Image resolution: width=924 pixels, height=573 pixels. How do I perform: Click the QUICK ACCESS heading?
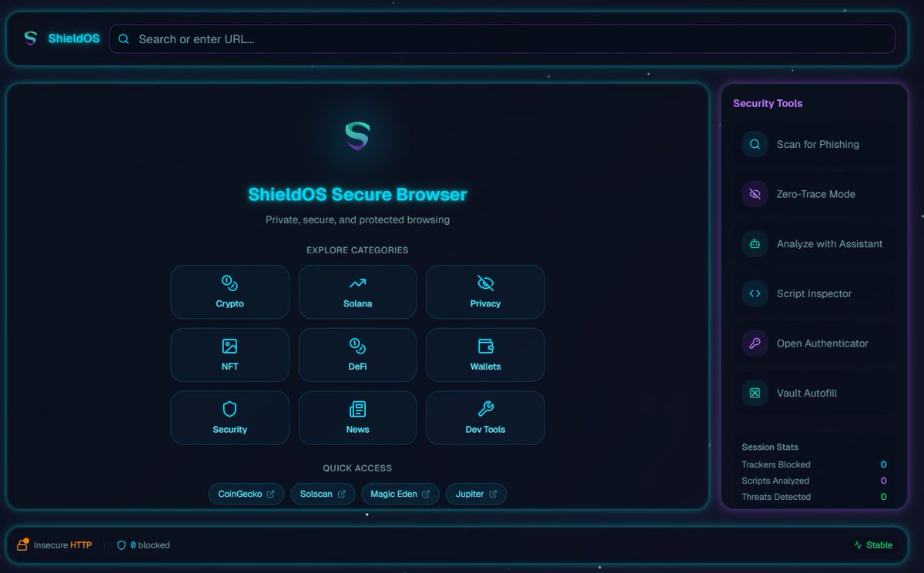click(x=357, y=468)
